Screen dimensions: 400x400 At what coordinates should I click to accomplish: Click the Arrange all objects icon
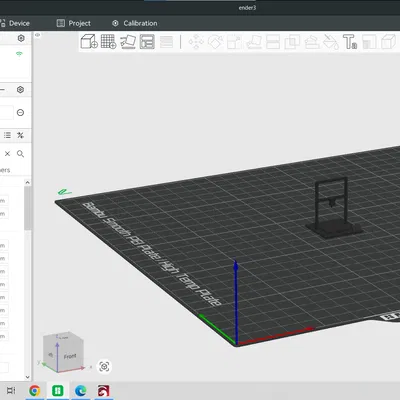coord(147,42)
